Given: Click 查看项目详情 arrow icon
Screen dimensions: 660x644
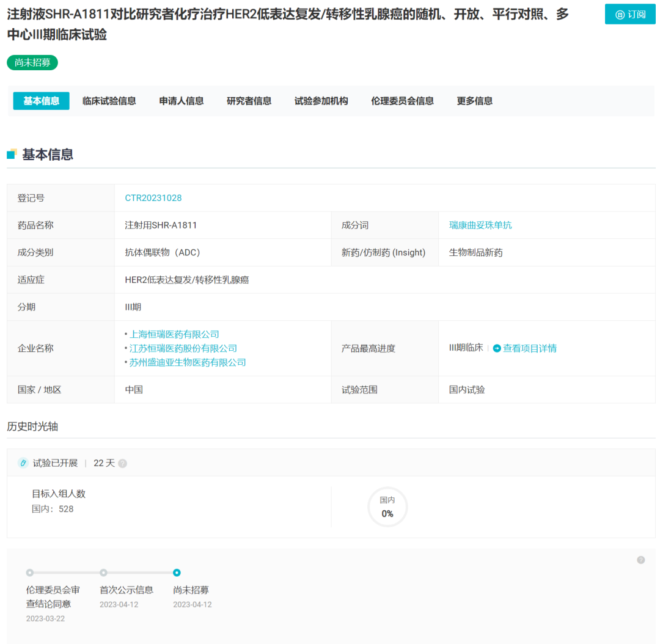Looking at the screenshot, I should click(x=497, y=348).
